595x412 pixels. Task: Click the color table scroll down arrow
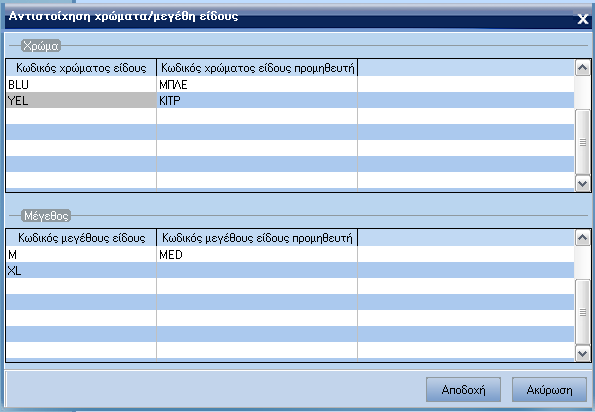(x=582, y=184)
